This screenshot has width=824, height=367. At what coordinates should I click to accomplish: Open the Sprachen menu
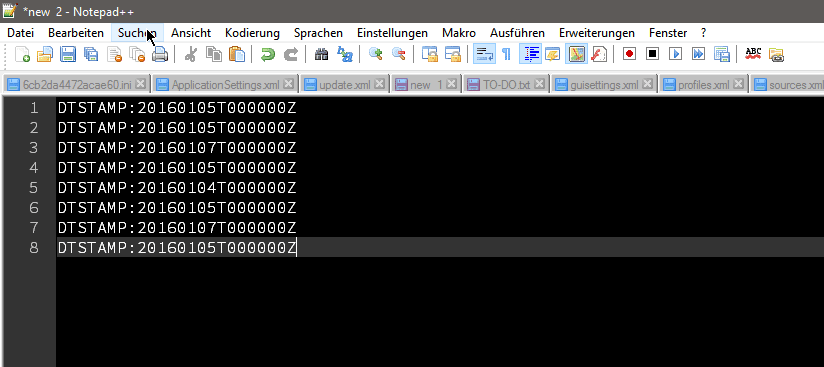coord(318,33)
